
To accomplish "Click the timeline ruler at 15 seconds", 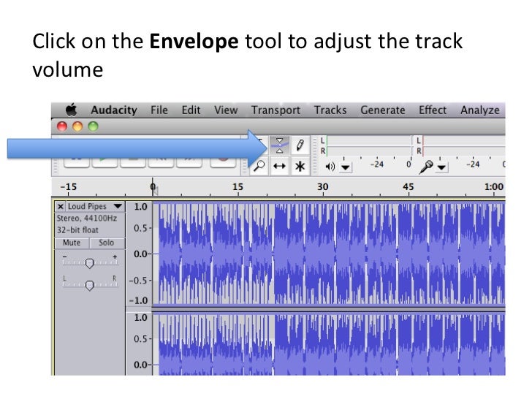I will [237, 187].
